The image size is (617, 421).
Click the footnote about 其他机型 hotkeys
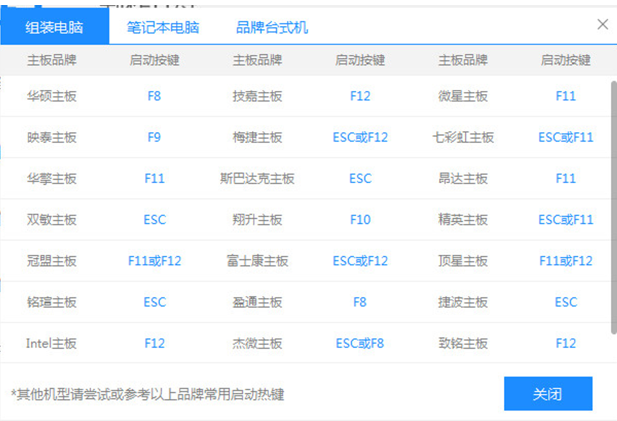(x=148, y=394)
